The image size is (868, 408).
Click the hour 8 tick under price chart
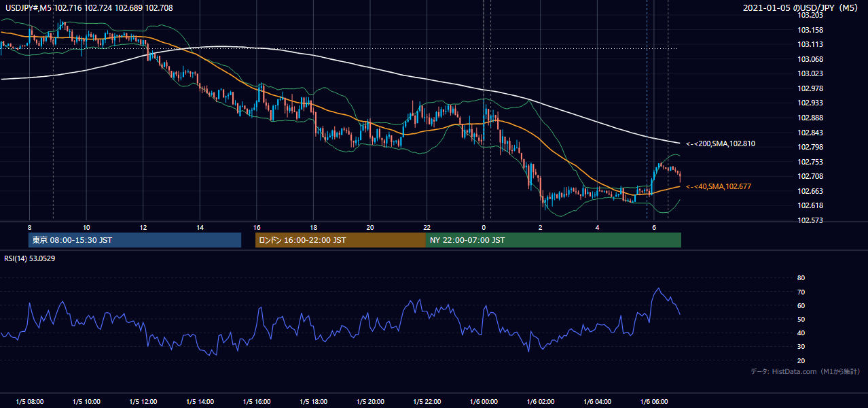point(29,227)
